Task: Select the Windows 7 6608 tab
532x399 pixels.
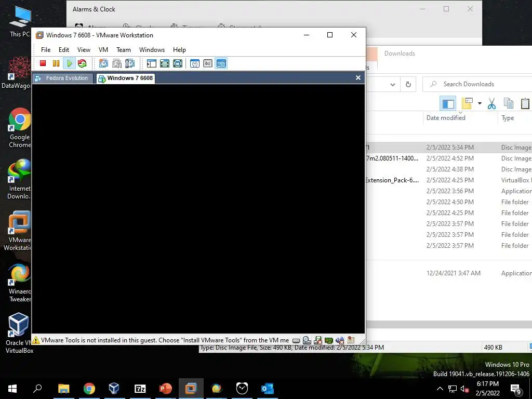Action: click(126, 78)
